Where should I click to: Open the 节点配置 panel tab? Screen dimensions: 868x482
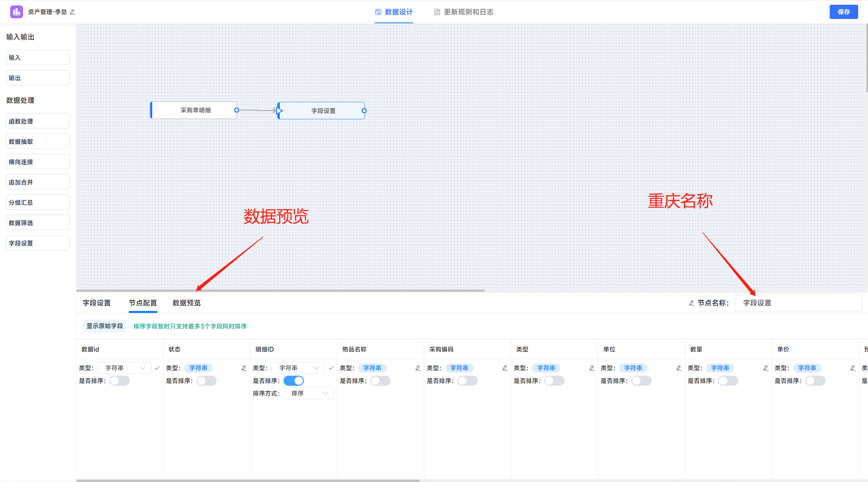point(143,303)
